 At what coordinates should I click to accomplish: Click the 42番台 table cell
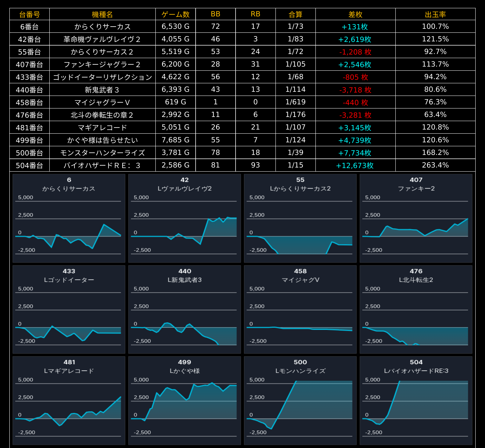(29, 39)
